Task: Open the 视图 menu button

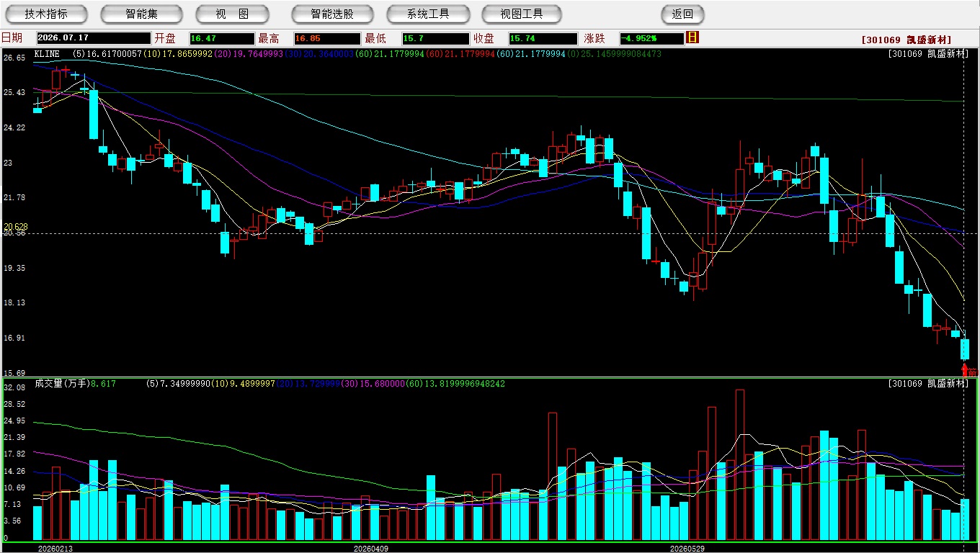Action: (x=232, y=14)
